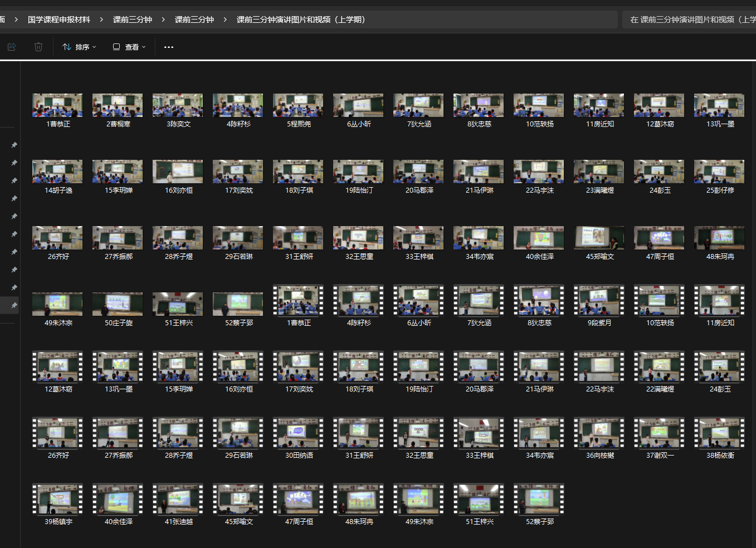Click the 49朱沐宗 video file name
Viewport: 756px width, 548px height.
pos(420,522)
